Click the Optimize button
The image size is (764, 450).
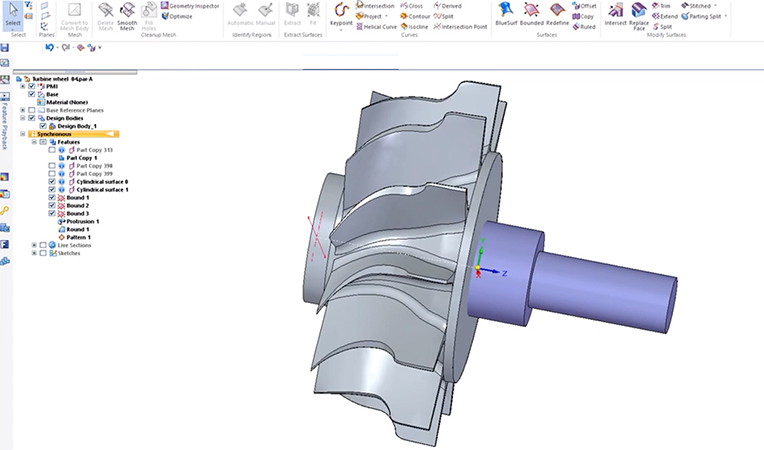point(176,16)
